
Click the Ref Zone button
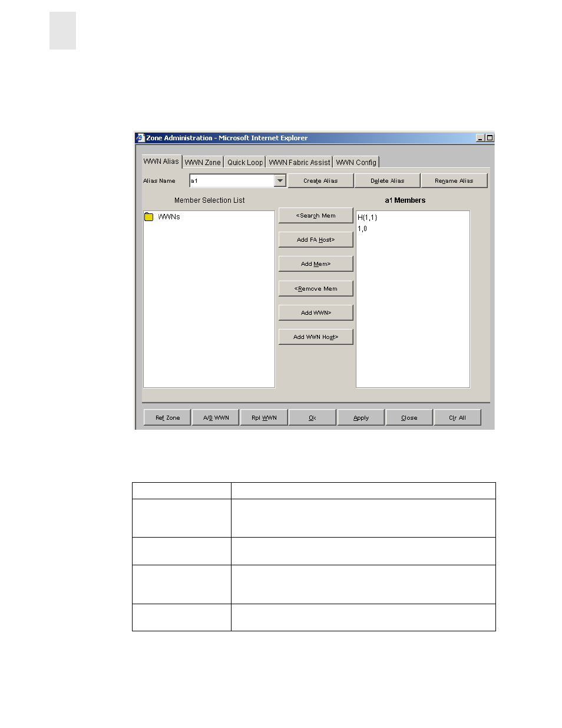coord(168,418)
